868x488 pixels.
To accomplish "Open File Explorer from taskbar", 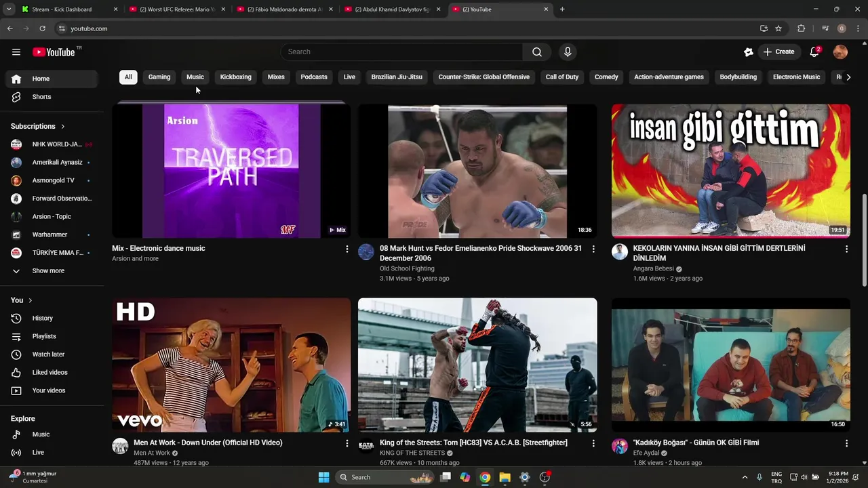I will point(505,477).
